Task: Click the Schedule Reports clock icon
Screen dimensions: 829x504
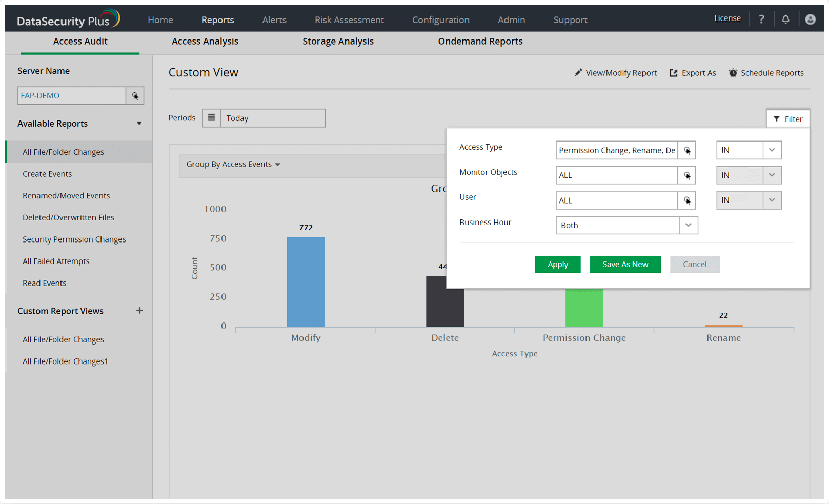Action: coord(733,73)
